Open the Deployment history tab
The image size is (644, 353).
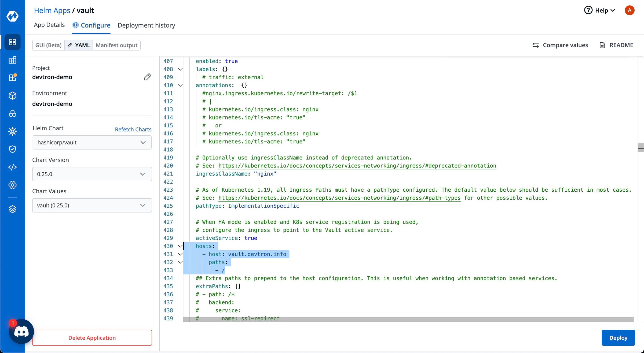146,25
